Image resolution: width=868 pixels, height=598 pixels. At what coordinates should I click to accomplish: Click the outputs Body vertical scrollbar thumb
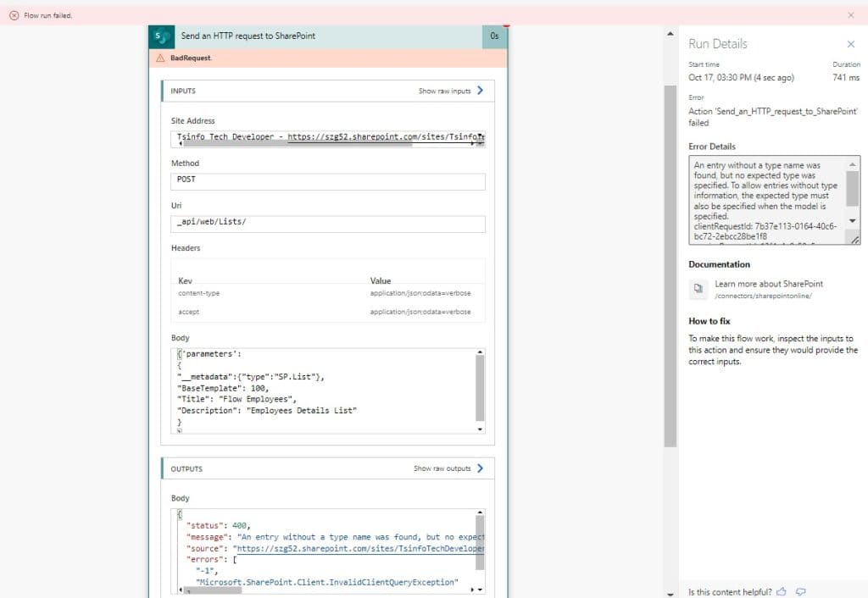click(480, 542)
